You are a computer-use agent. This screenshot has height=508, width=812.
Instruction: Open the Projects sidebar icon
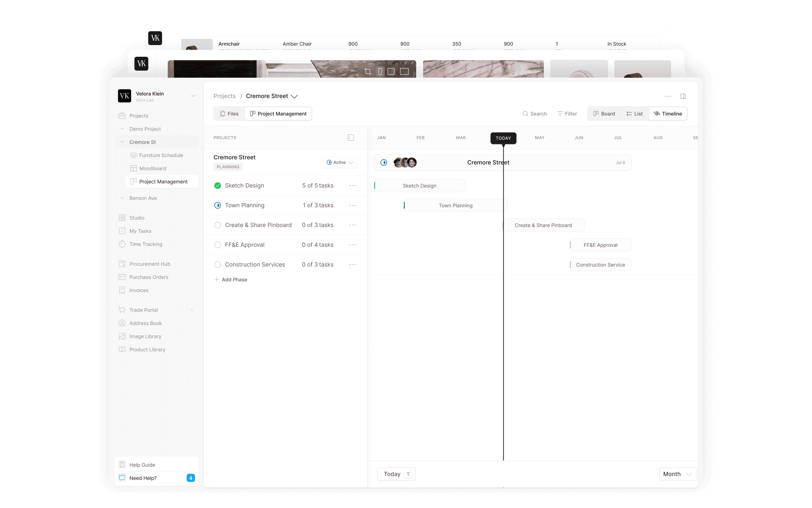coord(122,116)
